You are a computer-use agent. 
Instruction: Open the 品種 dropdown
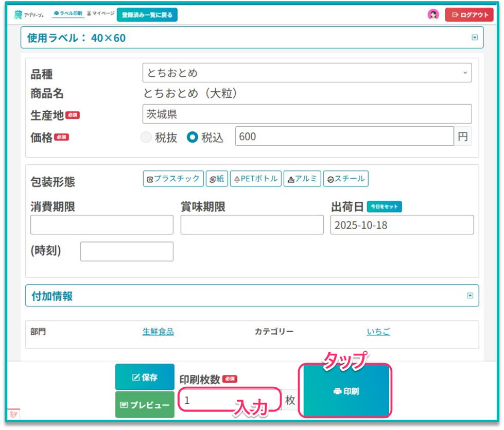point(307,73)
